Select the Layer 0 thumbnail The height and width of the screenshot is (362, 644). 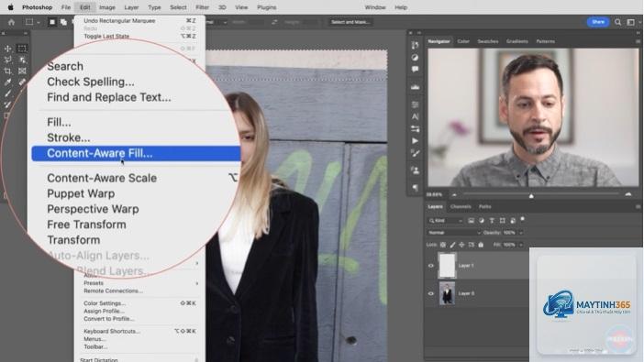click(447, 293)
